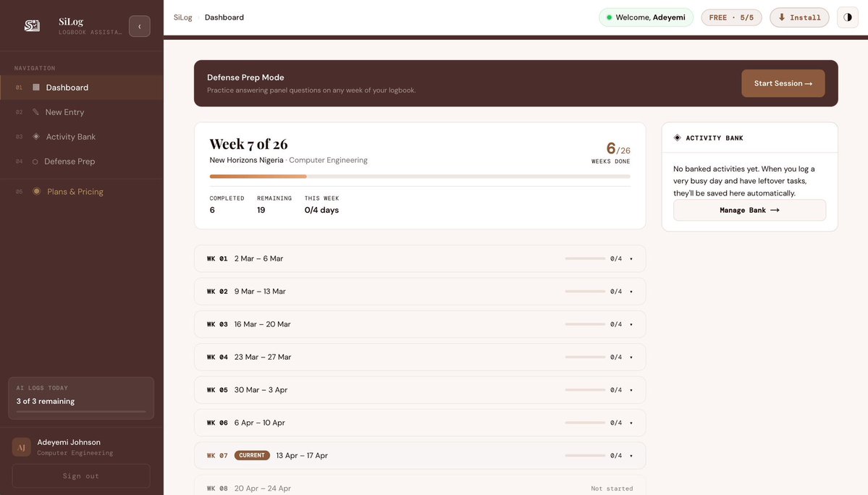Click the CURRENT badge on WK 07
Viewport: 868px width, 495px height.
pos(252,455)
